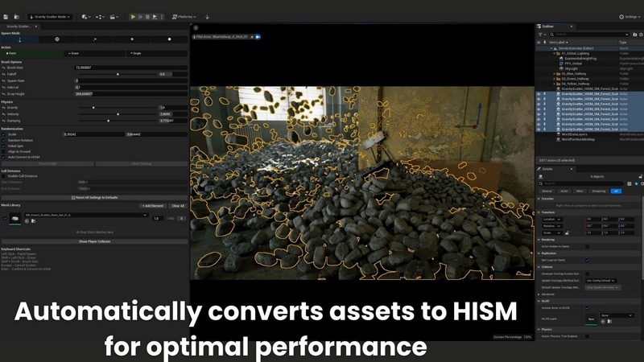Select the first Spawn Mode drop icon
Image resolution: width=644 pixels, height=362 pixels.
(x=20, y=39)
